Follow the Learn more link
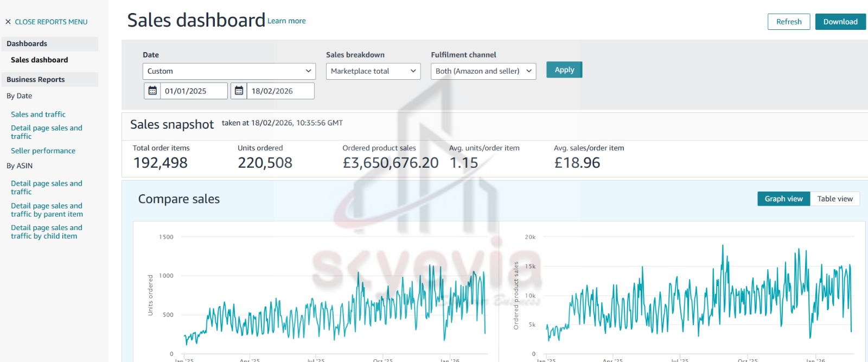 click(x=286, y=21)
